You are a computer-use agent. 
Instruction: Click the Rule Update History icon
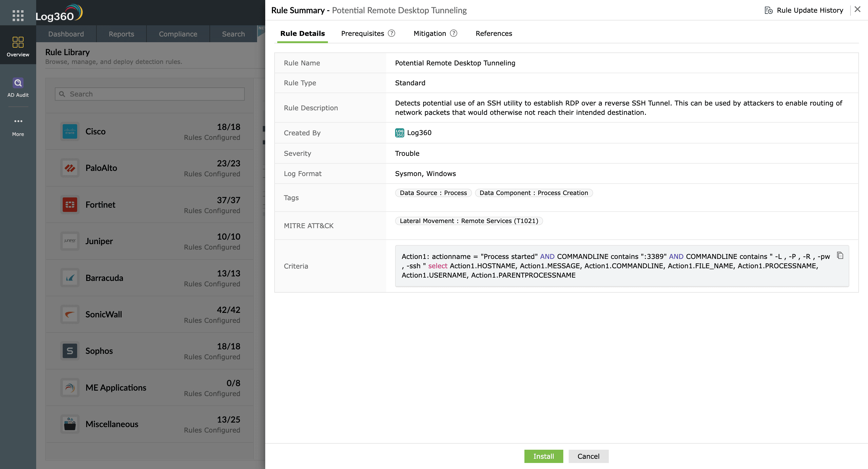768,10
